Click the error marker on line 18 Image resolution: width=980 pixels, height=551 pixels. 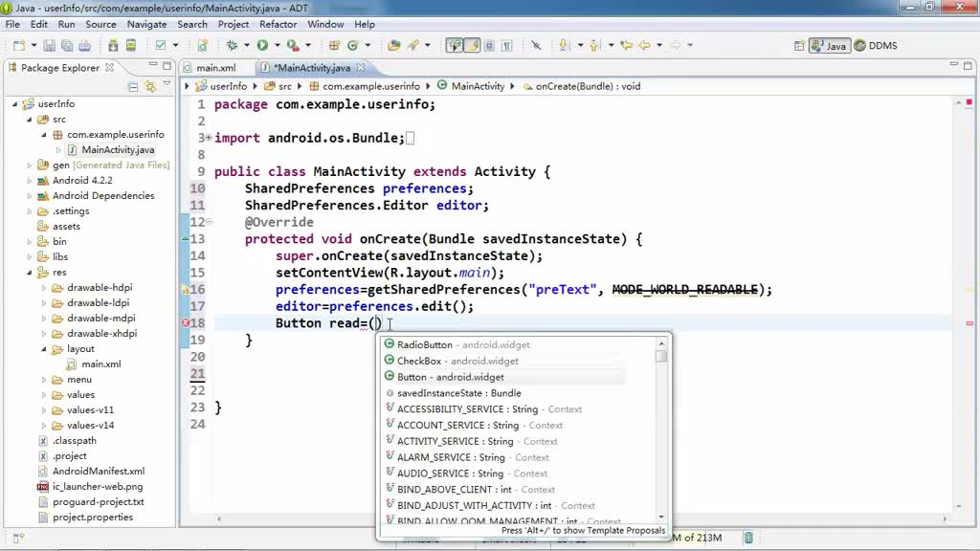(x=186, y=323)
